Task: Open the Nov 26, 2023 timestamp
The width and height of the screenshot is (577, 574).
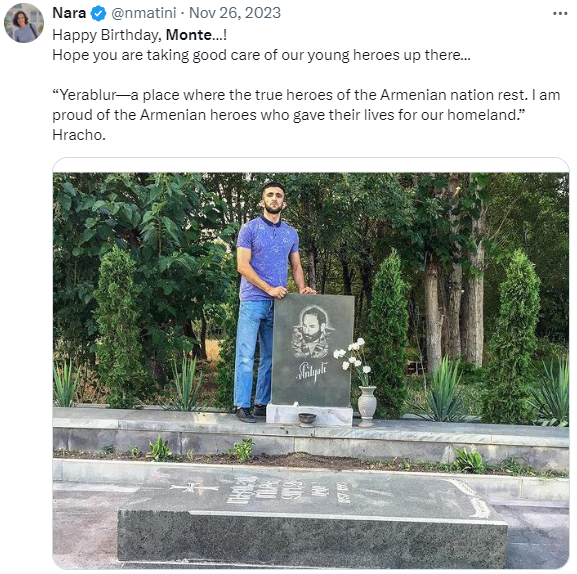Action: [x=235, y=13]
